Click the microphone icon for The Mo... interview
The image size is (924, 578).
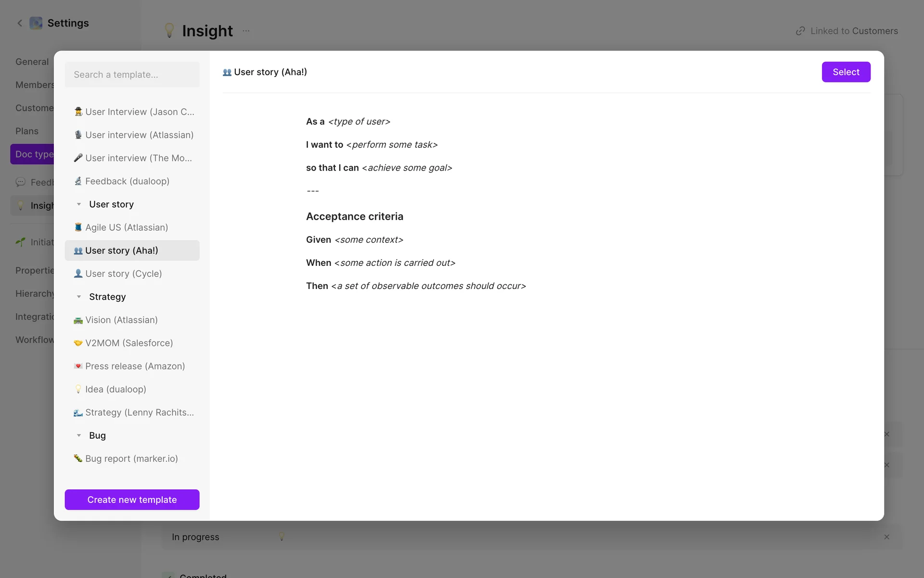(x=78, y=158)
